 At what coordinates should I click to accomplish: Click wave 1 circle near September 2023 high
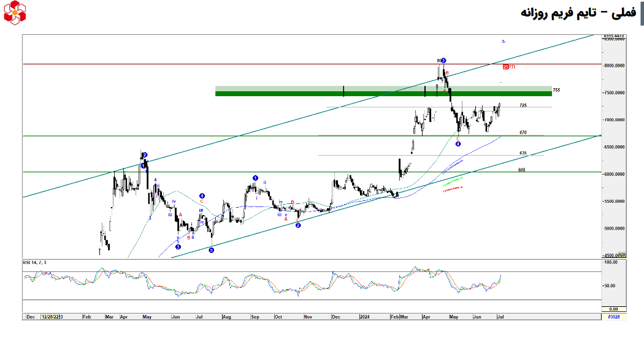(255, 178)
